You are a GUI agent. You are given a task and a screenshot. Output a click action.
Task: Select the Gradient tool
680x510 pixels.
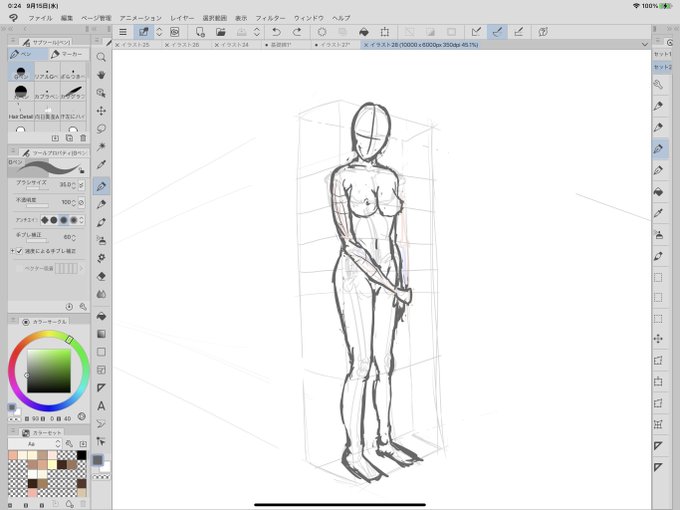pyautogui.click(x=101, y=334)
